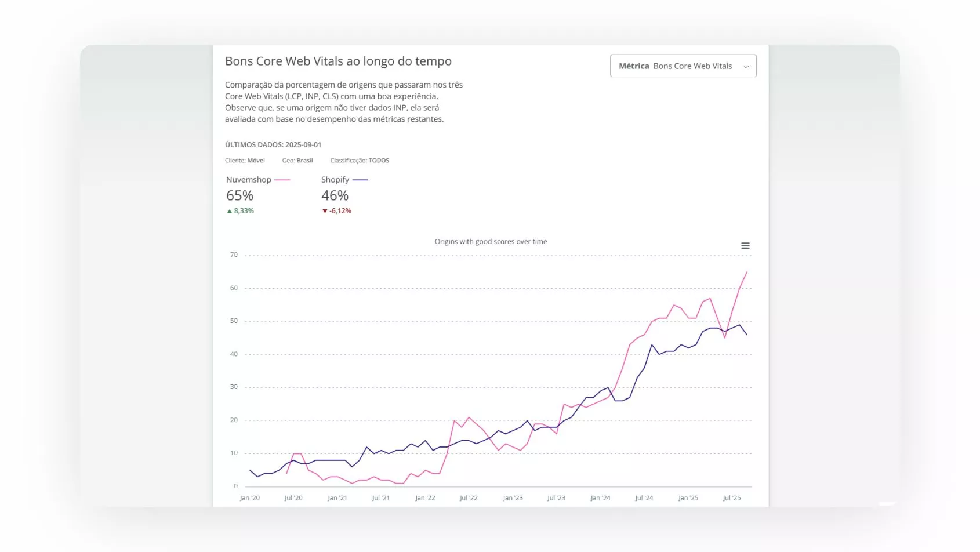Click the Nuvemshop 65% value link
Viewport: 980px width, 552px height.
(x=239, y=195)
